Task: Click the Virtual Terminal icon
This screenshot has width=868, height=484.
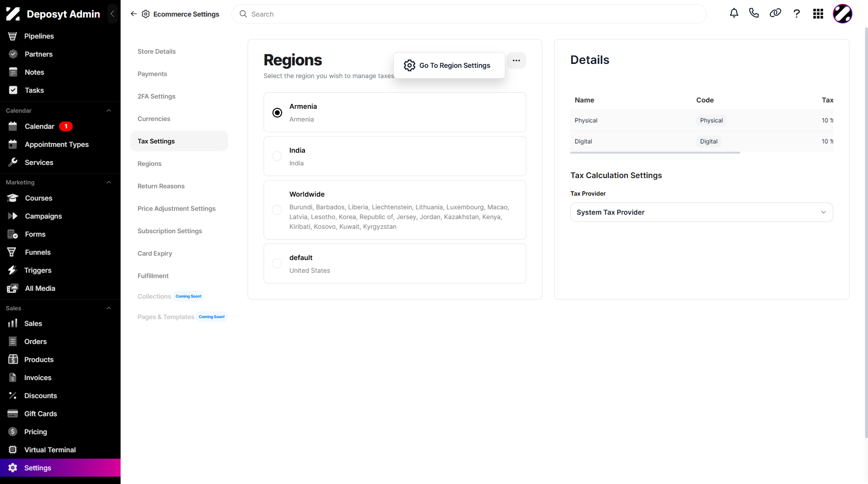Action: tap(13, 450)
